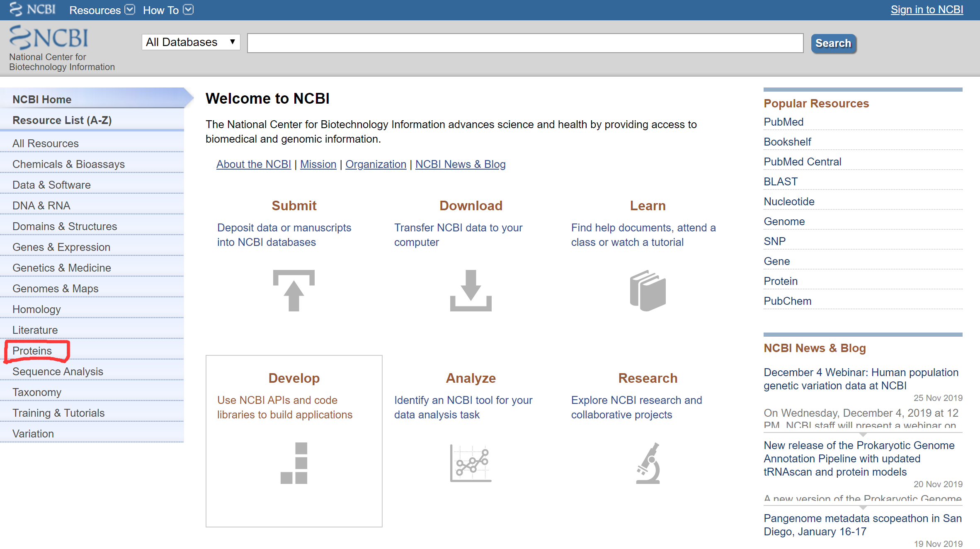Click the main search text field

point(525,43)
